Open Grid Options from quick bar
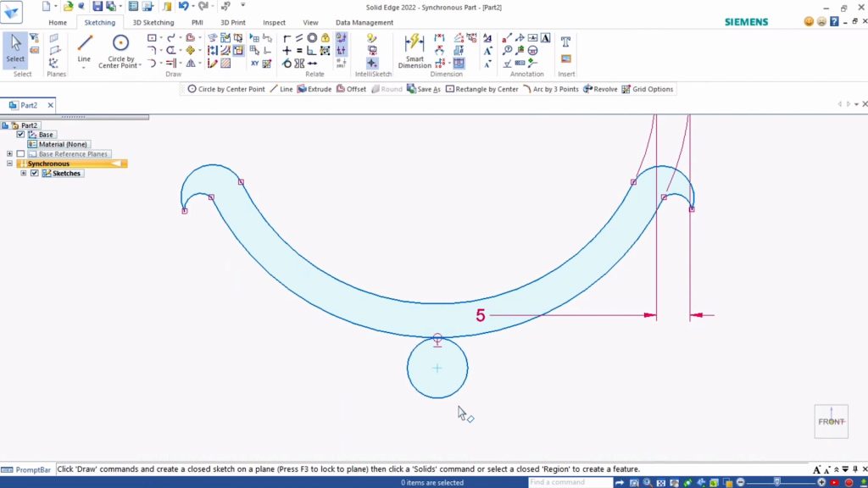Image resolution: width=868 pixels, height=488 pixels. coord(647,89)
